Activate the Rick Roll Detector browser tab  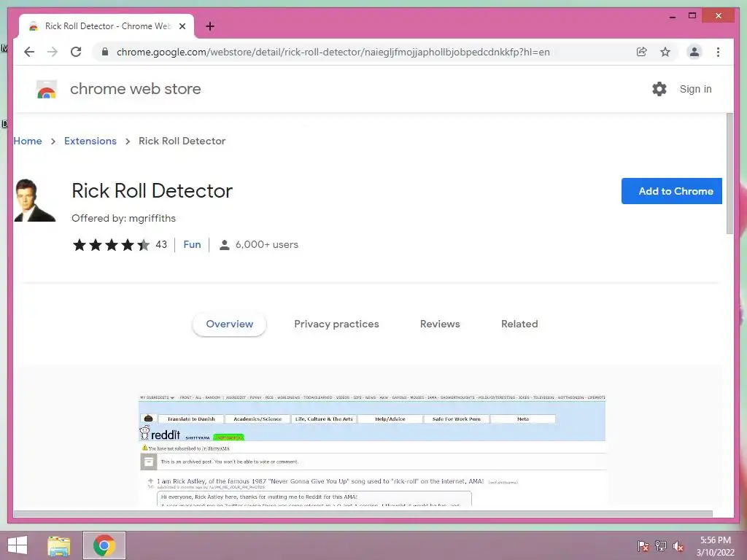coord(107,26)
